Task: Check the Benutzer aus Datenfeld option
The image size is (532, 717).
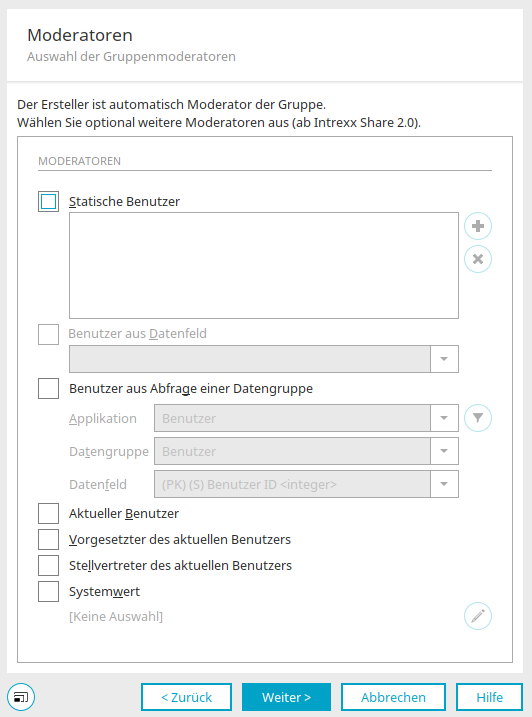Action: pos(48,334)
